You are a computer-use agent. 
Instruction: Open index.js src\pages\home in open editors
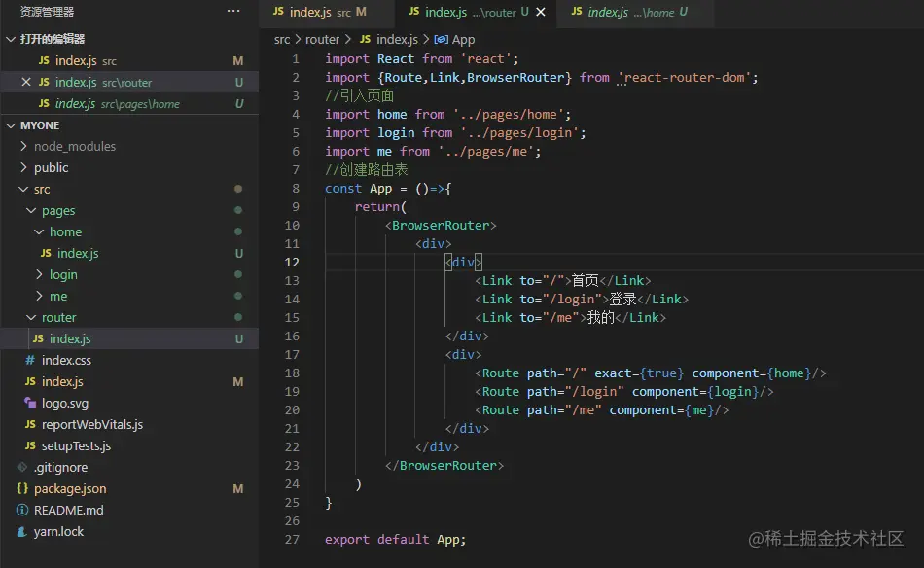(x=129, y=104)
